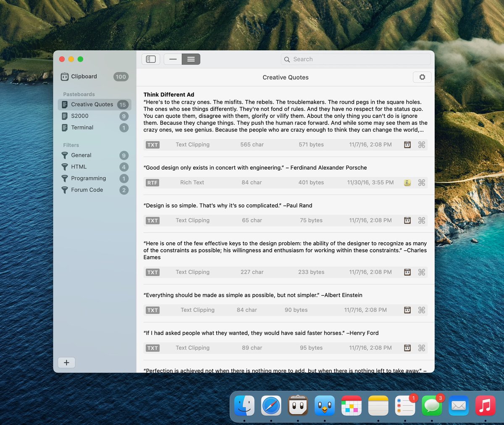Open the Creative Quotes pasteboard
This screenshot has width=504, height=425.
click(x=94, y=105)
